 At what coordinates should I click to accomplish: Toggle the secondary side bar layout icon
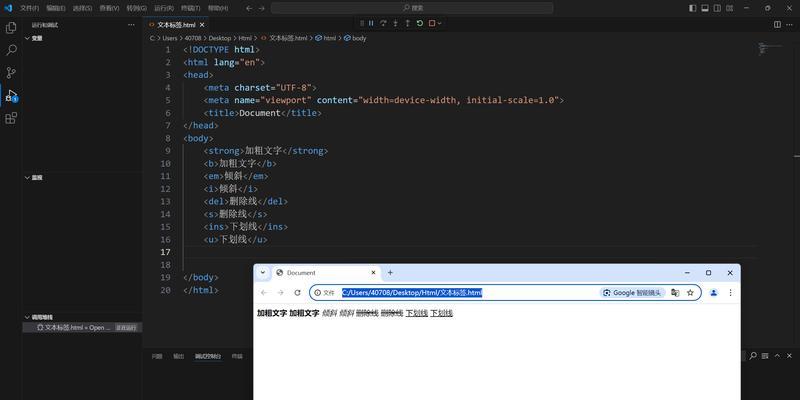coord(717,8)
